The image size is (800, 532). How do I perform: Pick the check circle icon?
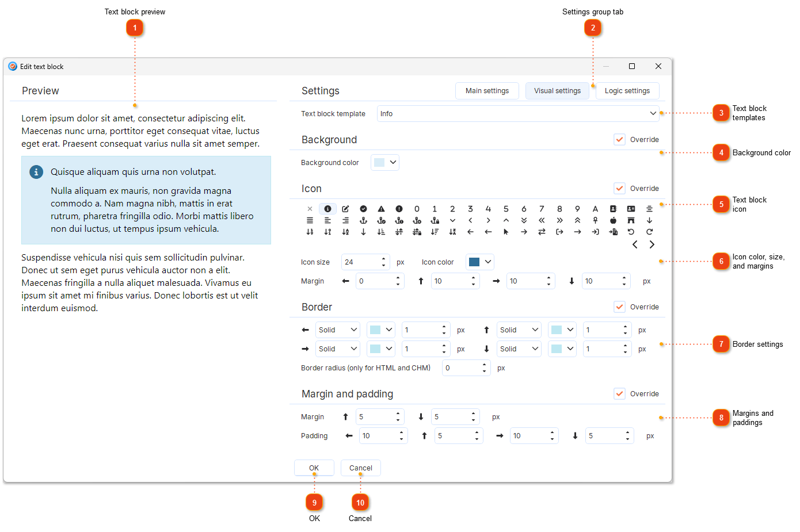click(x=363, y=209)
